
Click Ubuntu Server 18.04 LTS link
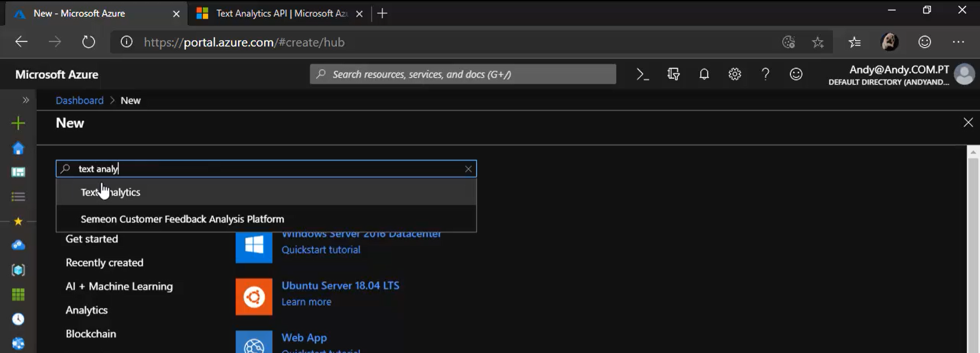tap(340, 285)
